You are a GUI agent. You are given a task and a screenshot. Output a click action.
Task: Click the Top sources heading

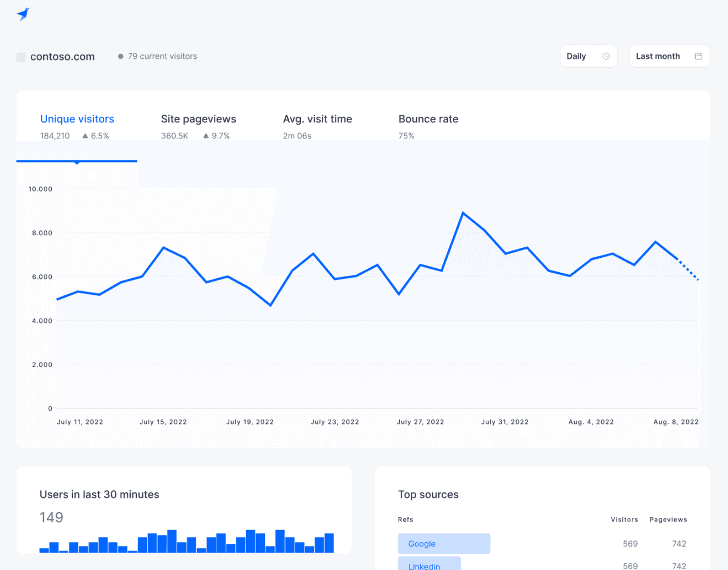point(428,495)
